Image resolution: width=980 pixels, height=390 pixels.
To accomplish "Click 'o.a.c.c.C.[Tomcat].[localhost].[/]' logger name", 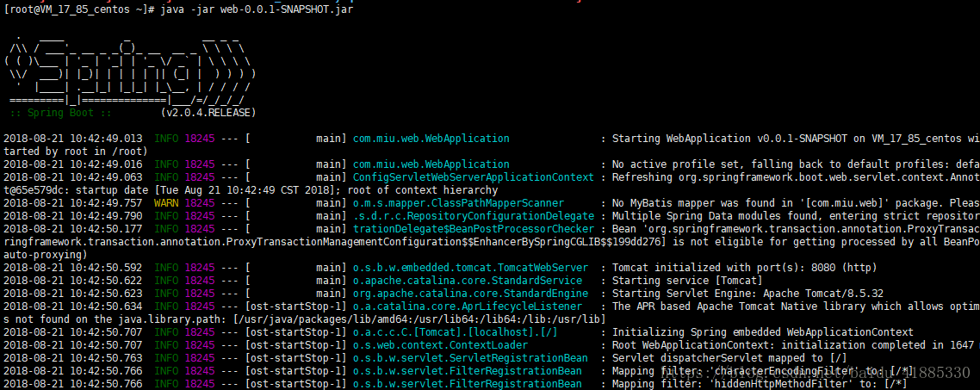I will click(456, 332).
